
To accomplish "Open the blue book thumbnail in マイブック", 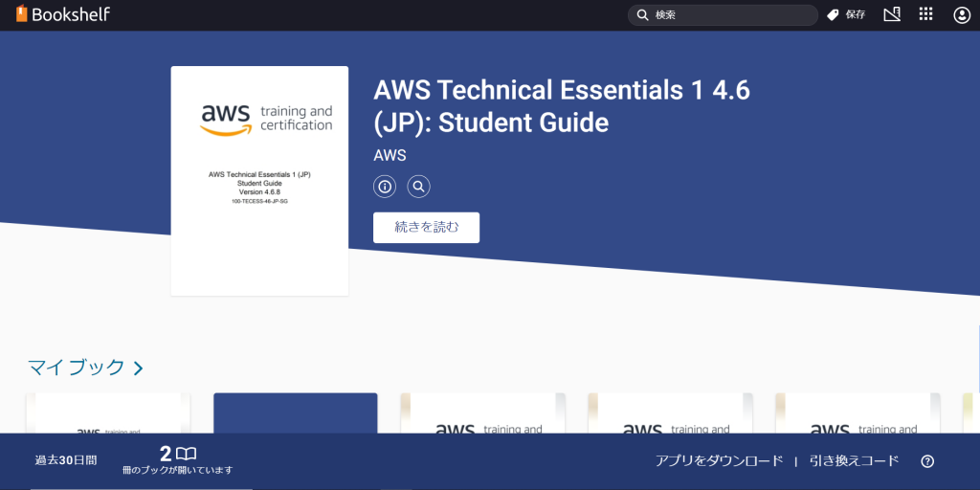I will 296,413.
